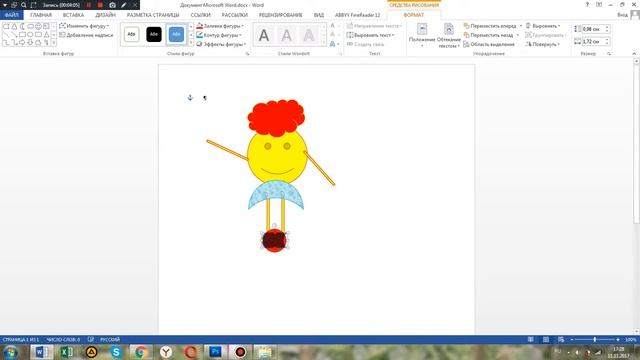Select the smiley face shape in gallery
Viewport: 640px width, 360px height.
38,26
